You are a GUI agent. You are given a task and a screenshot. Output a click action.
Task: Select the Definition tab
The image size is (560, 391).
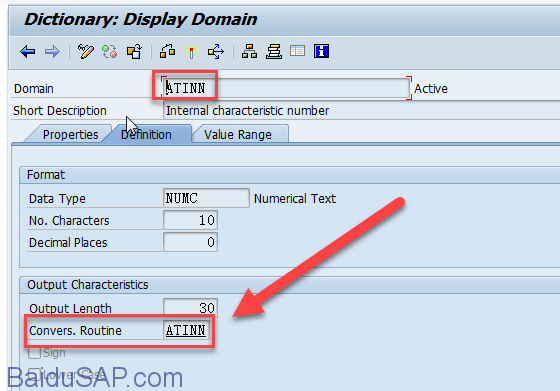[x=146, y=135]
